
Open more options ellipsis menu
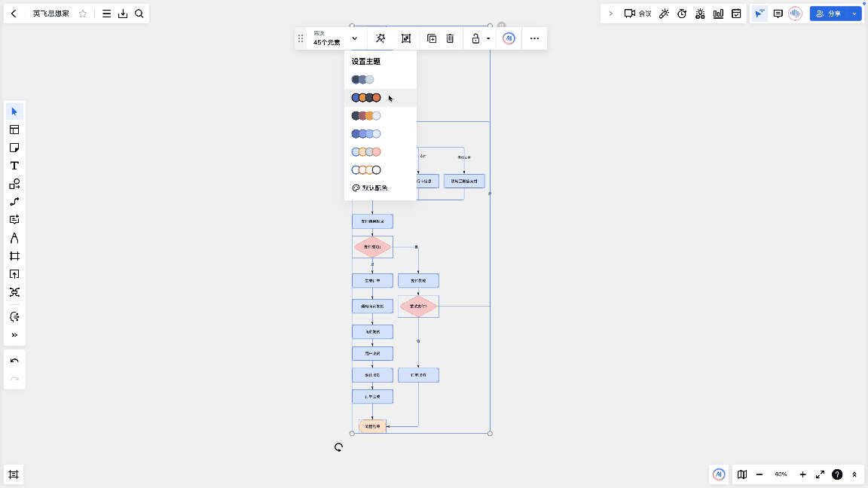click(x=534, y=38)
